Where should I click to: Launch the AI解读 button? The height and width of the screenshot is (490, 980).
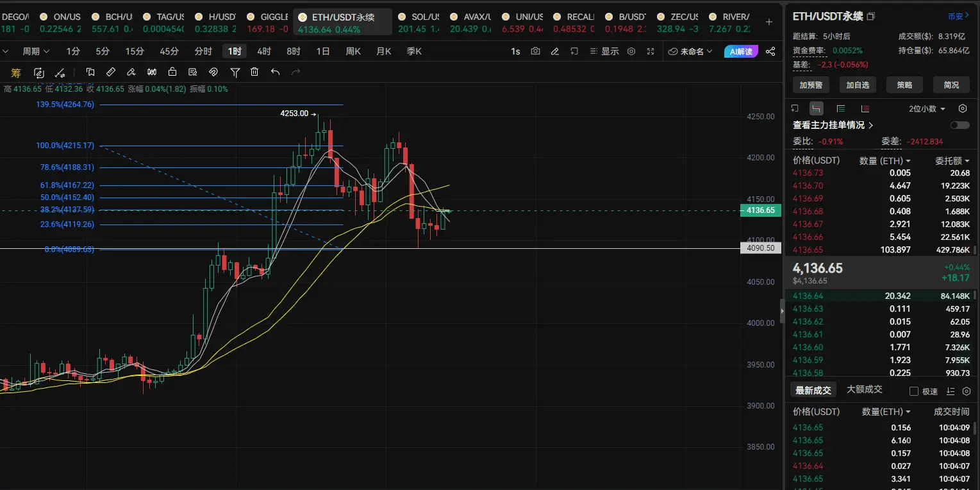741,51
